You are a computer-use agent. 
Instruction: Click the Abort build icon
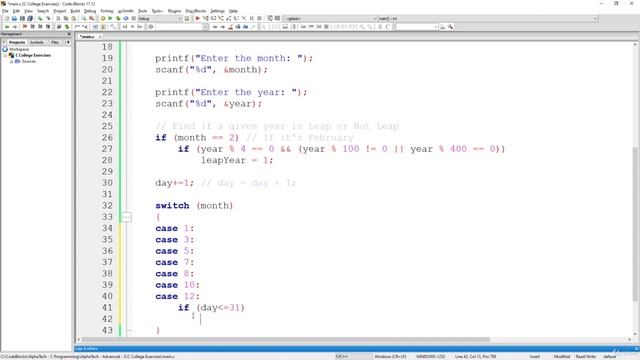click(x=134, y=18)
